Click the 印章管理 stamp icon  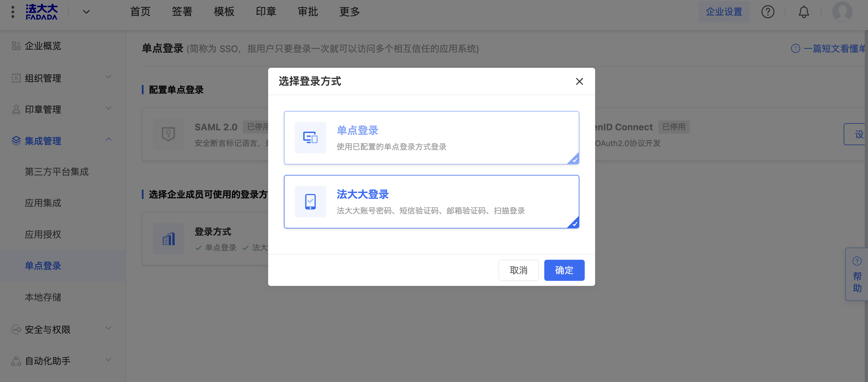(16, 109)
